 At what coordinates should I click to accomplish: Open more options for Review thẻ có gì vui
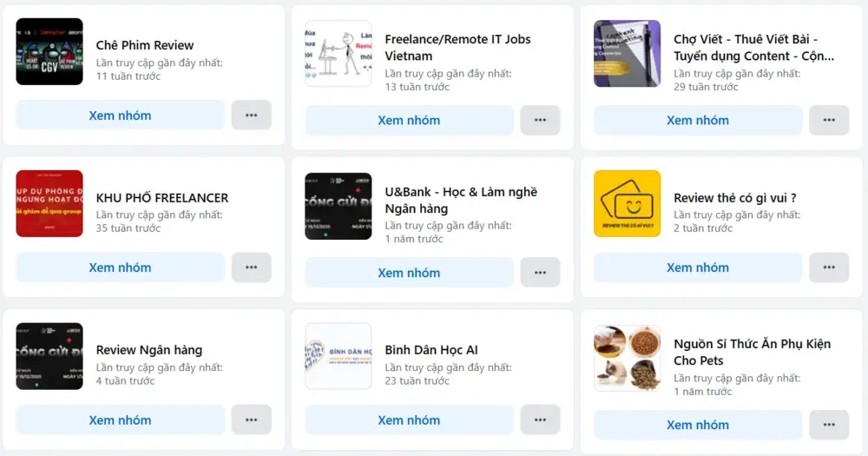click(829, 268)
